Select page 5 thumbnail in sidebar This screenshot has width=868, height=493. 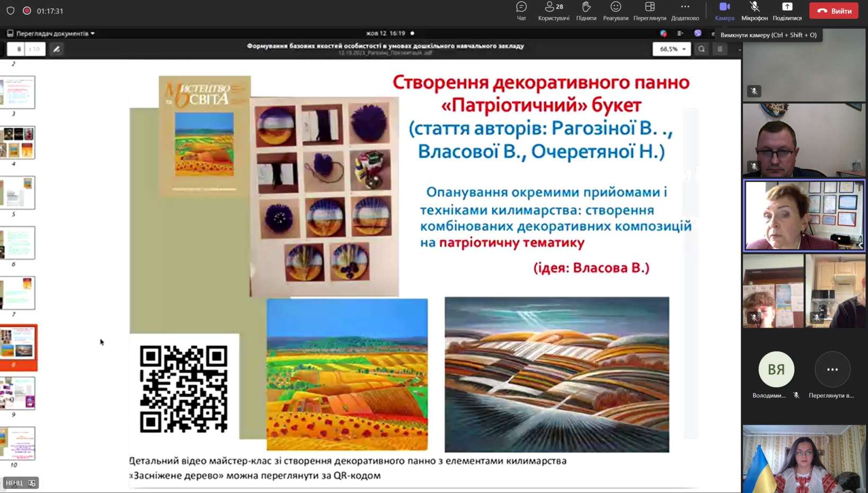17,192
